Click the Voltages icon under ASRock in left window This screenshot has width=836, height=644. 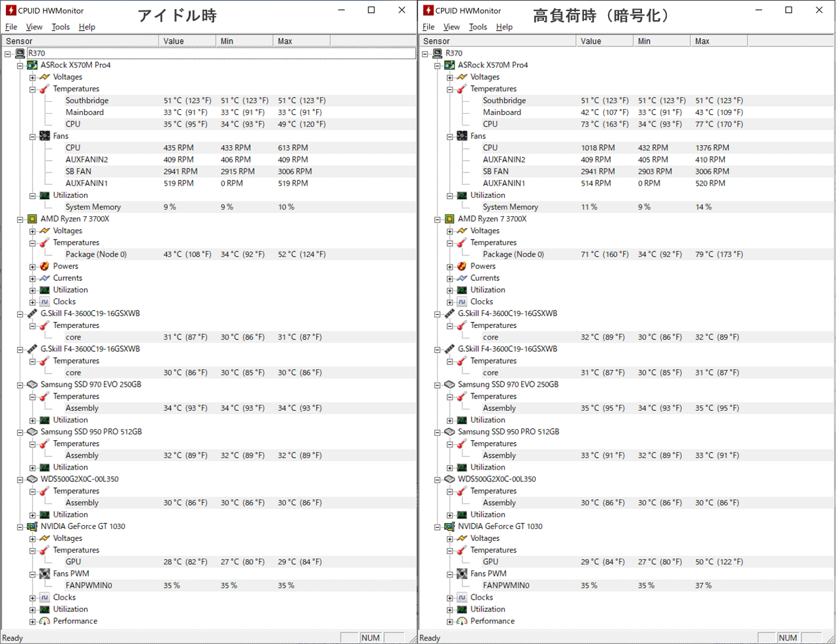tap(44, 77)
